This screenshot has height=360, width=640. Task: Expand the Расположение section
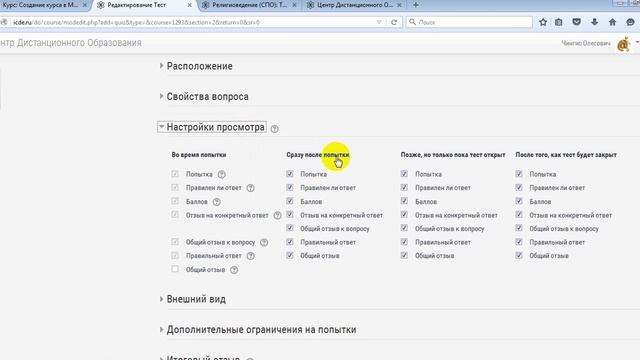click(199, 66)
